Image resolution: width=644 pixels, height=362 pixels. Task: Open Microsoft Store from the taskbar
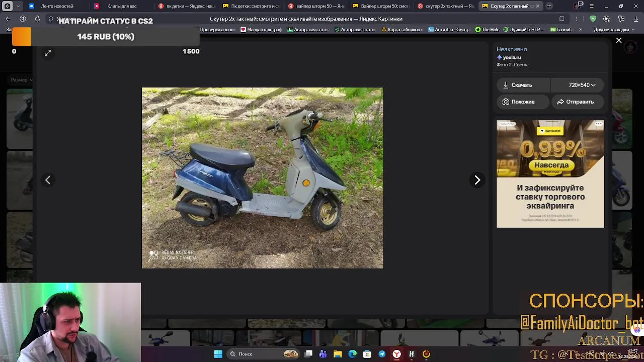367,354
